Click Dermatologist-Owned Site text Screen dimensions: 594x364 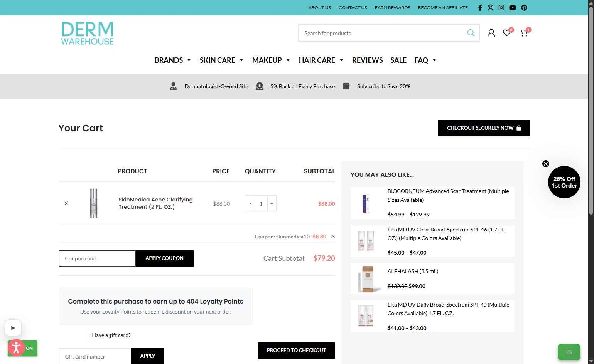pyautogui.click(x=216, y=86)
